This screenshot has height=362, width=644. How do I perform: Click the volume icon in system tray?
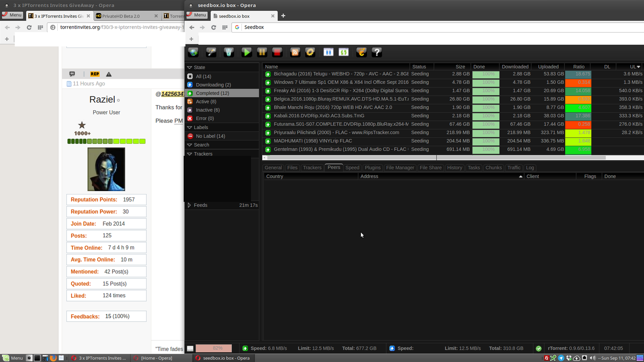593,358
